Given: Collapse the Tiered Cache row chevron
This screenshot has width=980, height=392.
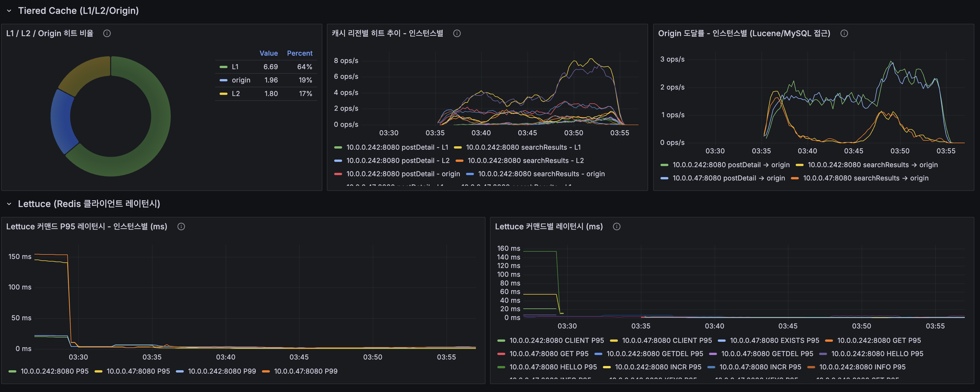Looking at the screenshot, I should click(9, 11).
